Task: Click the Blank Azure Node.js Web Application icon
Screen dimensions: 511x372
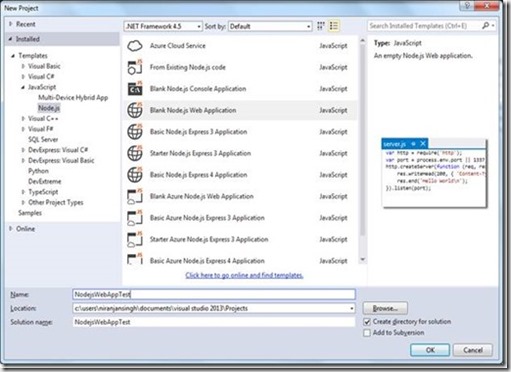Action: 135,196
